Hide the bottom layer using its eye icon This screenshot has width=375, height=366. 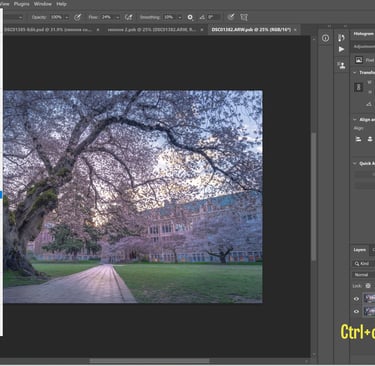click(x=356, y=312)
